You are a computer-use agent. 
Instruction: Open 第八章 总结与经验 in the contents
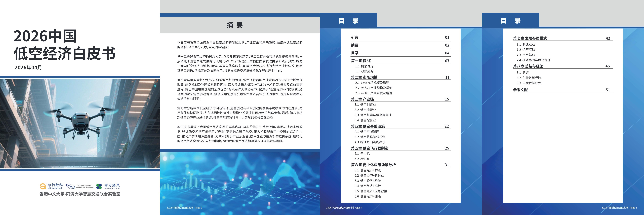(528, 66)
